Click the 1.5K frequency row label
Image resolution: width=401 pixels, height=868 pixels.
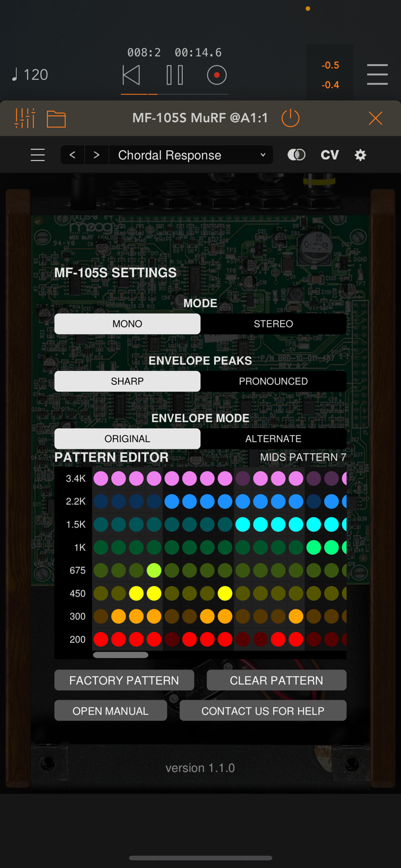(76, 524)
